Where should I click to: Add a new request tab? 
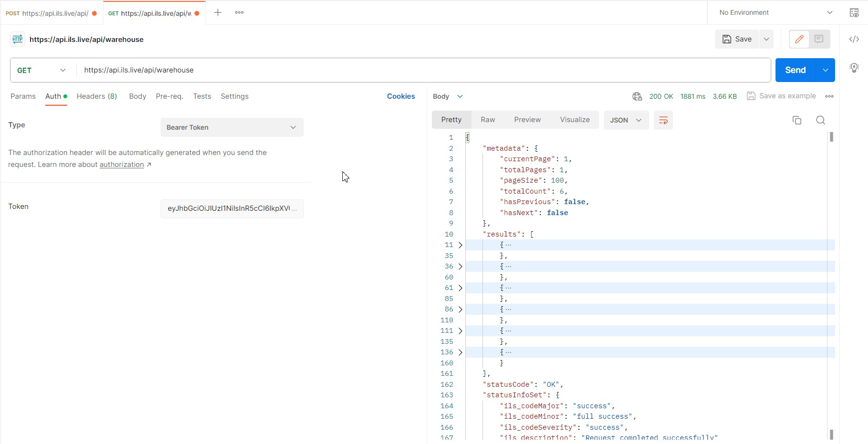(x=217, y=12)
